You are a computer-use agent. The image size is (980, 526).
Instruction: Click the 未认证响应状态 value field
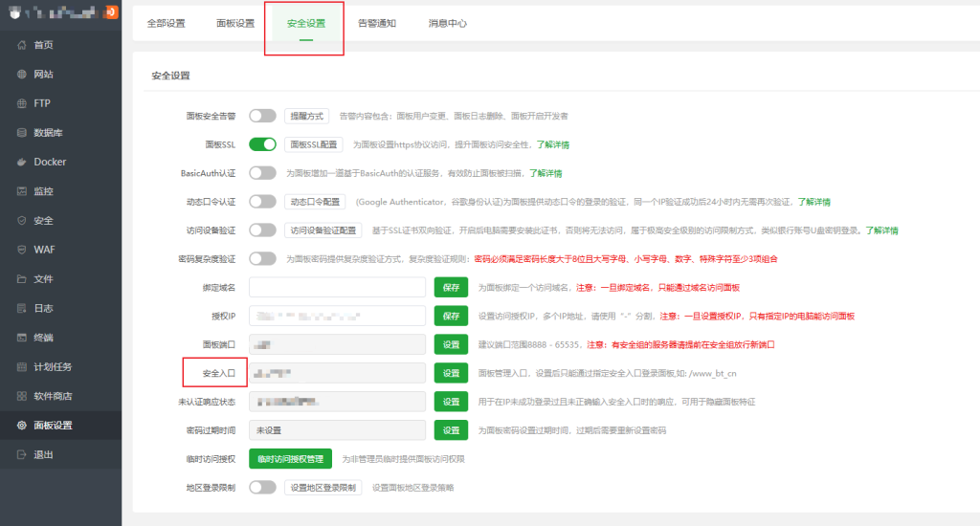[x=338, y=402]
